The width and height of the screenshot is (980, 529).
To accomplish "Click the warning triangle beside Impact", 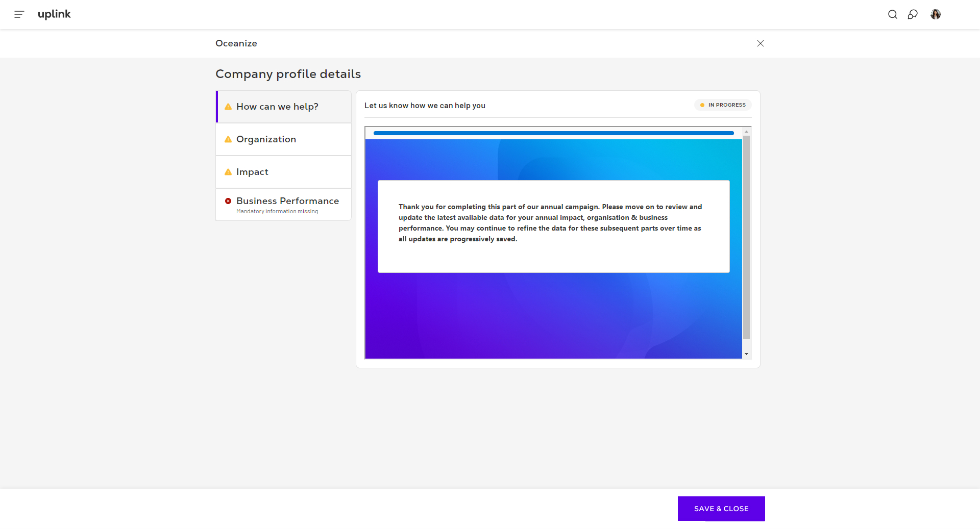I will pos(228,172).
